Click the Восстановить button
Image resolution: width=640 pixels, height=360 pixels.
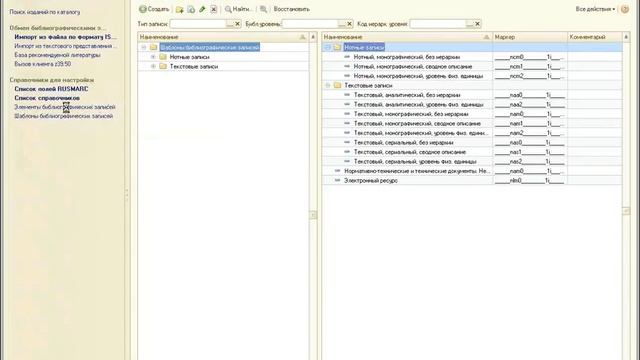tap(291, 9)
